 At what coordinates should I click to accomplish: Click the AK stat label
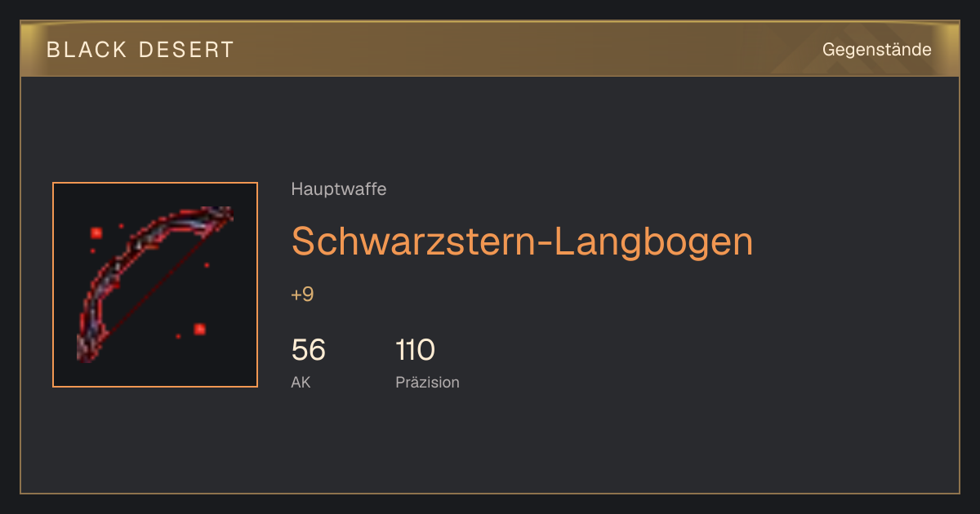pos(301,382)
